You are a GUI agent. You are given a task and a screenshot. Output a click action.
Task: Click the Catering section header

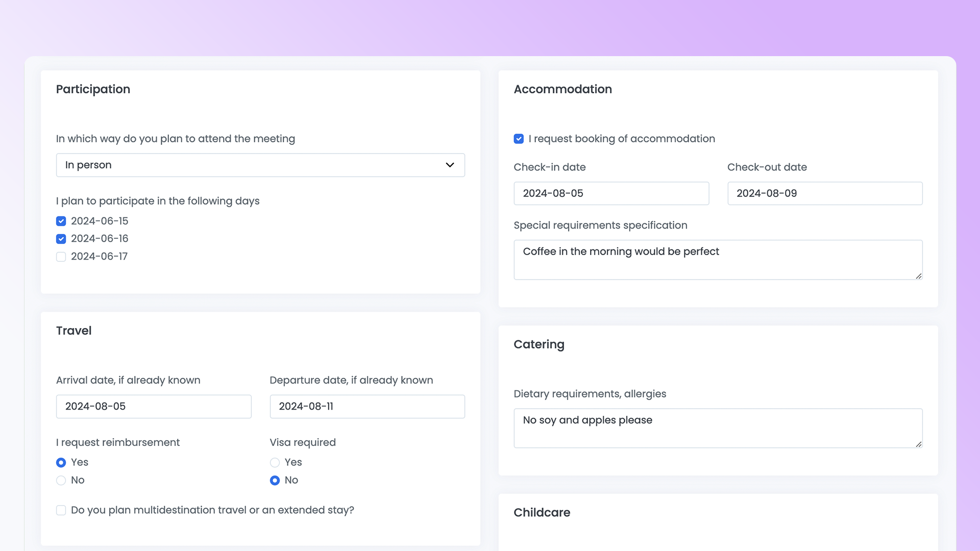pos(538,344)
